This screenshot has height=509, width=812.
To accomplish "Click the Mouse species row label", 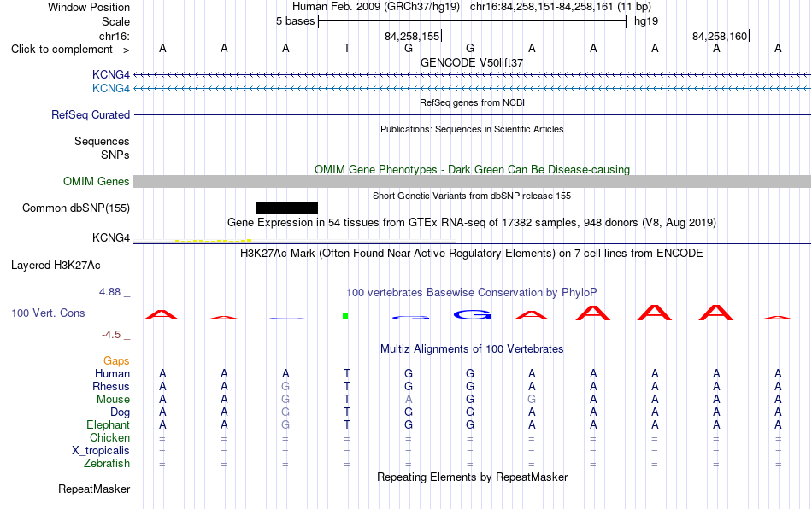I will [x=114, y=400].
